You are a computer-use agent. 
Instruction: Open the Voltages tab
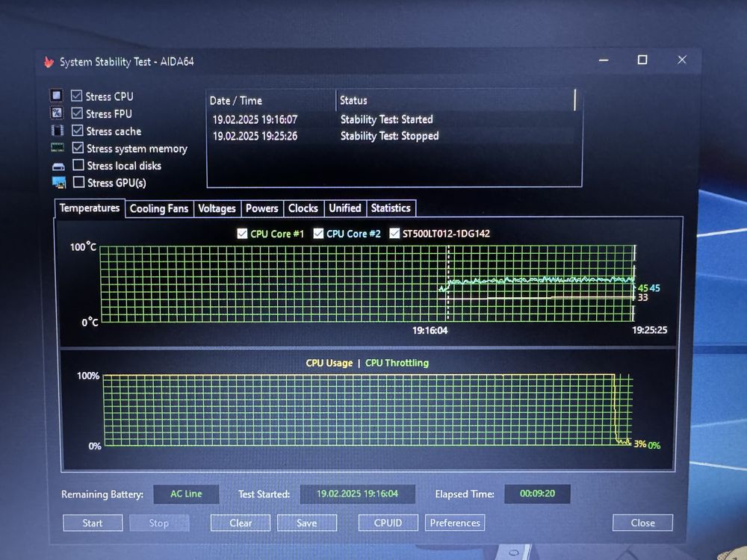click(217, 208)
